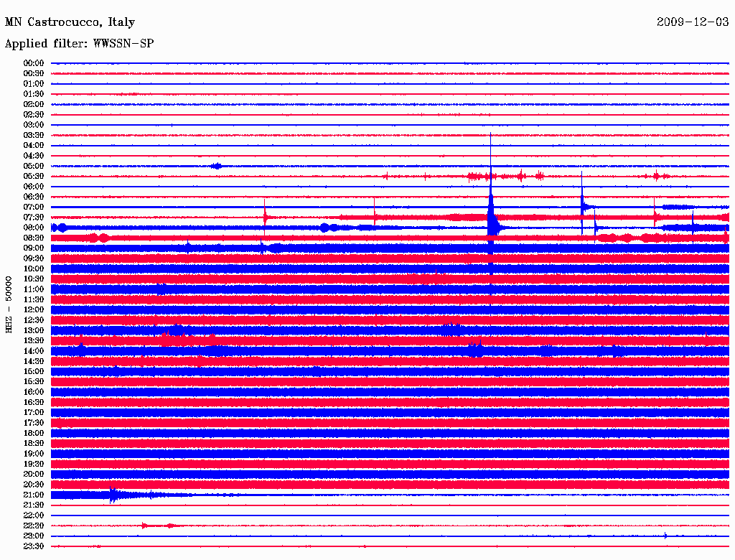Click the 21:30 time label
Viewport: 735px width, 560px height.
click(34, 505)
